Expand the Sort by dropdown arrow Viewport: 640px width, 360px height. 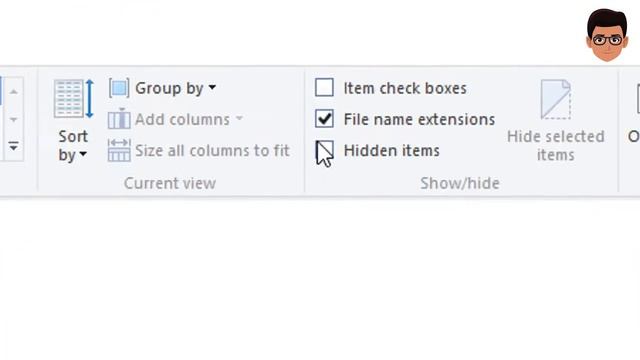83,155
